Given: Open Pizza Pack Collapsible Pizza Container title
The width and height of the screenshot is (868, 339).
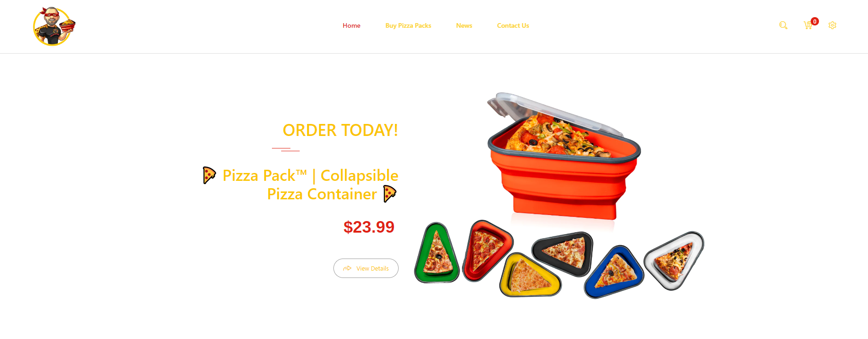Looking at the screenshot, I should (310, 185).
